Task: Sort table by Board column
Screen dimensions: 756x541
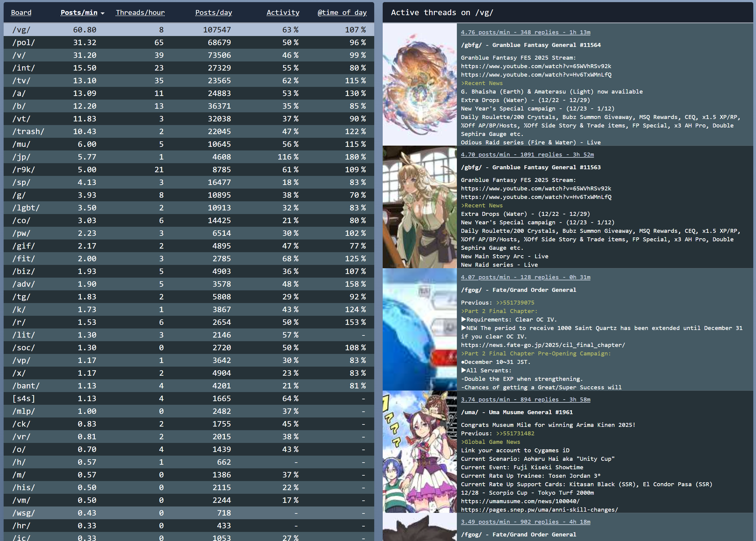Action: [x=21, y=13]
